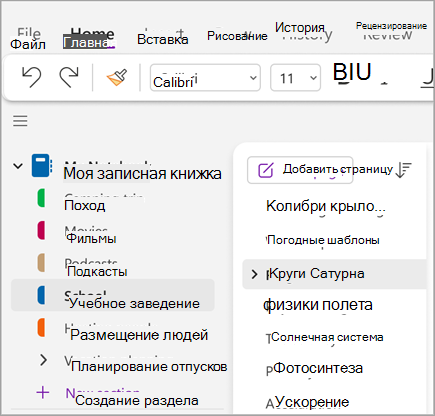Image resolution: width=435 pixels, height=416 pixels.
Task: Open the Файл menu tab
Action: pos(28,44)
